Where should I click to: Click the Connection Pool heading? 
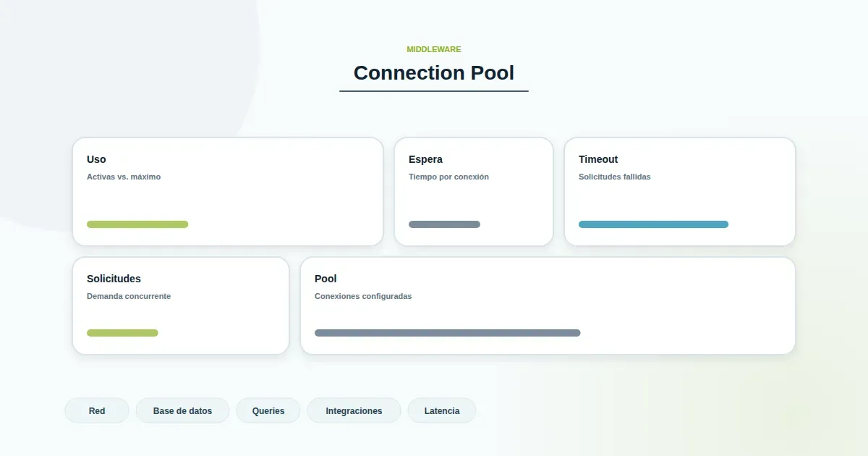434,72
